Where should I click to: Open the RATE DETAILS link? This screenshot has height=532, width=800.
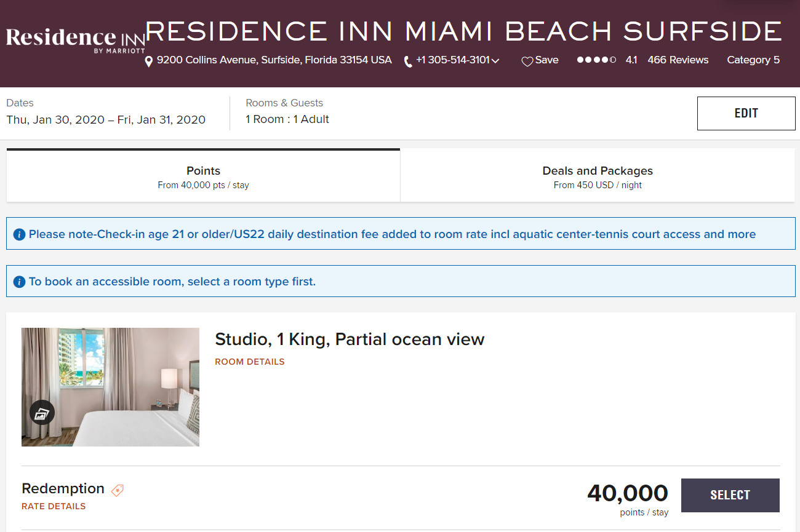pos(54,506)
